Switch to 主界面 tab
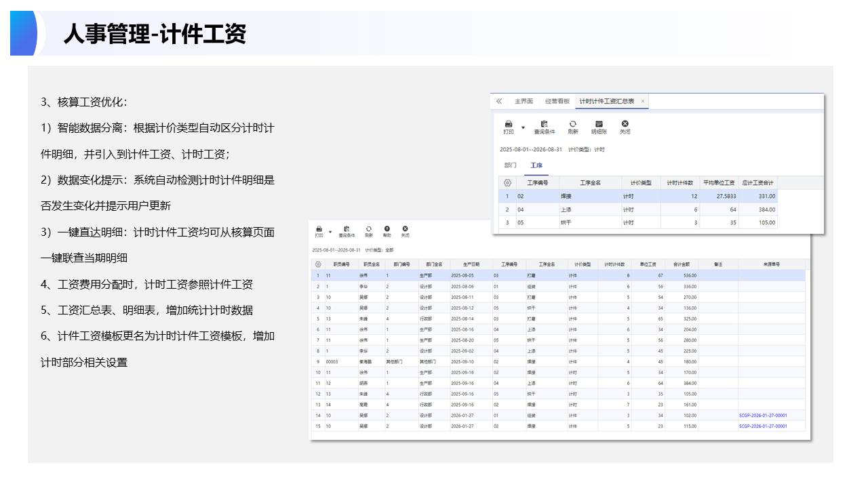The image size is (868, 488). point(524,101)
